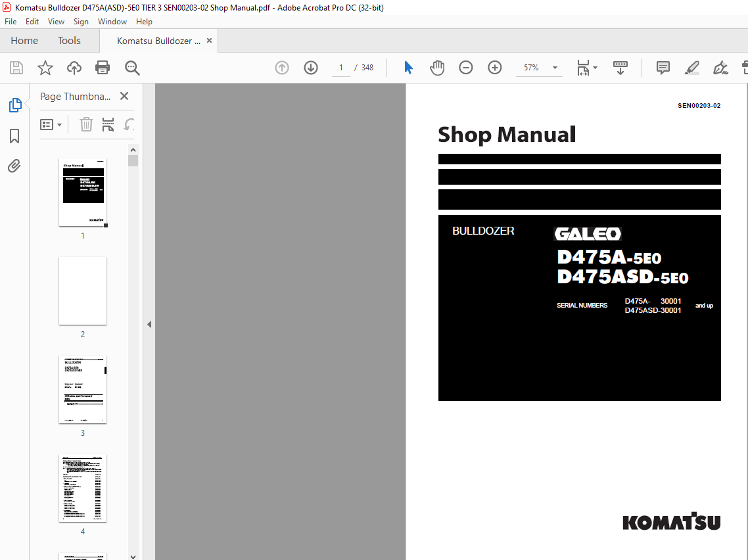Open the thumbnails options dropdown
The image size is (748, 560).
pyautogui.click(x=51, y=124)
